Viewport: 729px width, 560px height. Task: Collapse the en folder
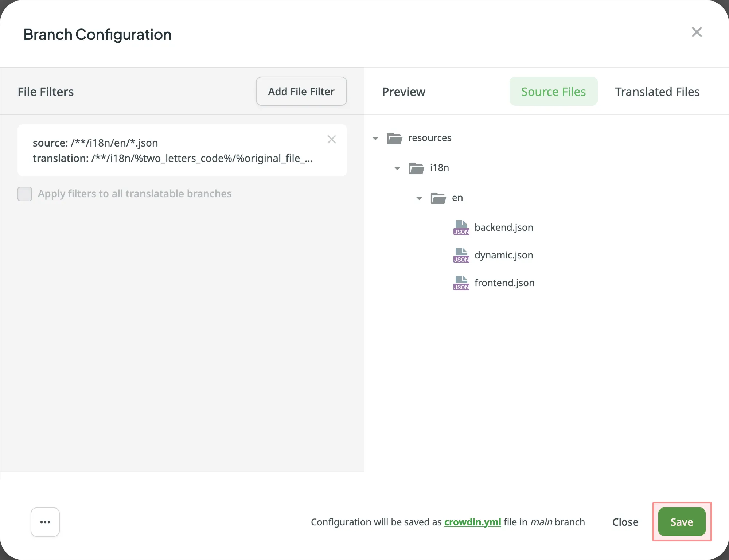click(x=418, y=198)
